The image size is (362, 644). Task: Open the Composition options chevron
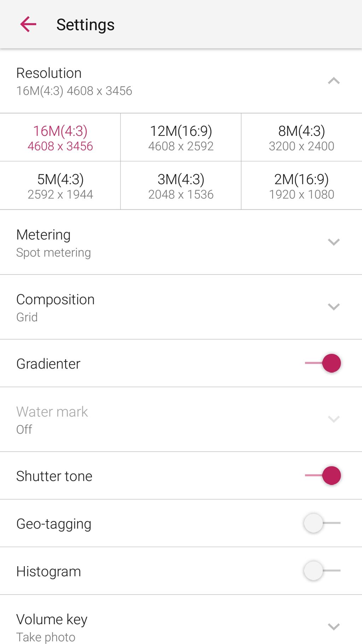click(333, 307)
